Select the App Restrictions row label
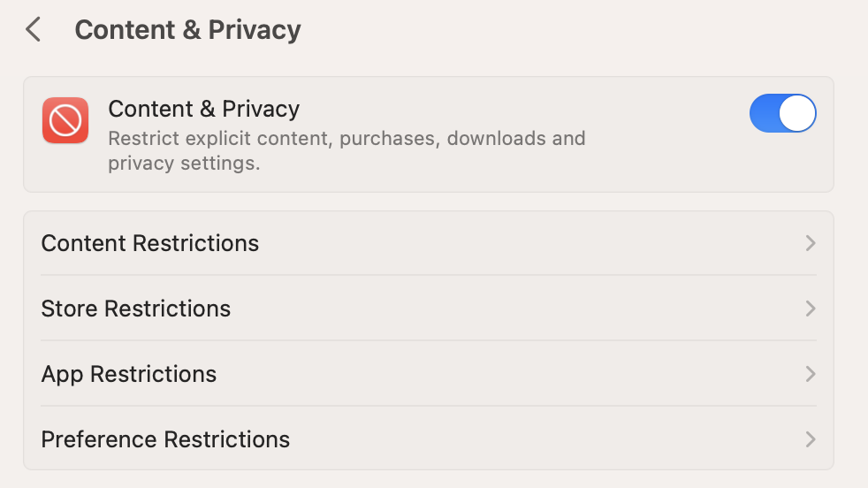868x488 pixels. (129, 375)
